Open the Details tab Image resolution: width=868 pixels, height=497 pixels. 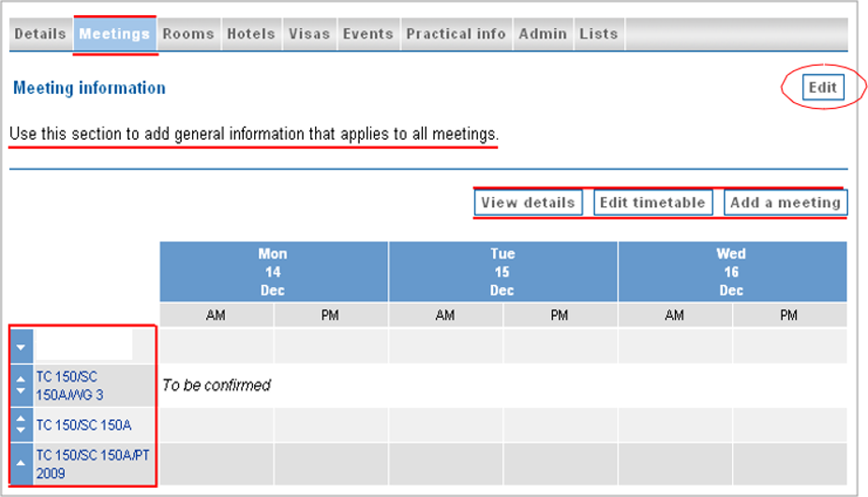40,34
